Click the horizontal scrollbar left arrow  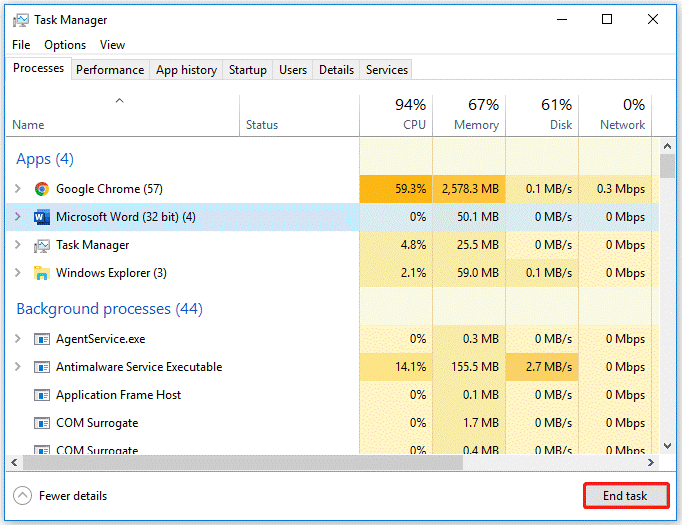click(14, 462)
